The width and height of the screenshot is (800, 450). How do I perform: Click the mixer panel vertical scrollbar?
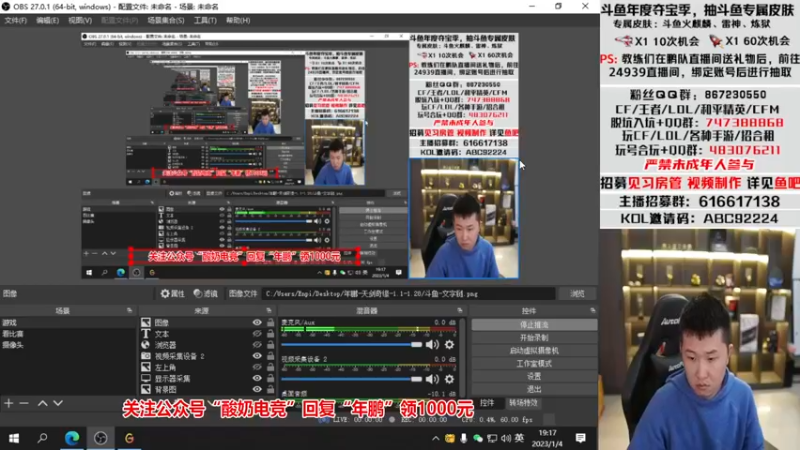(462, 357)
